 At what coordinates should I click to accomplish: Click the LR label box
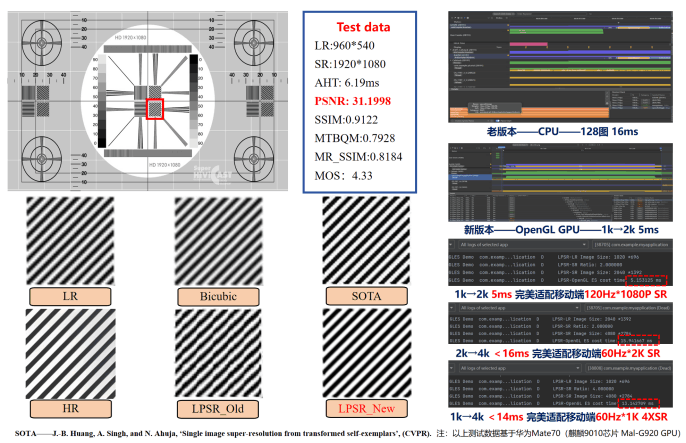pos(70,296)
